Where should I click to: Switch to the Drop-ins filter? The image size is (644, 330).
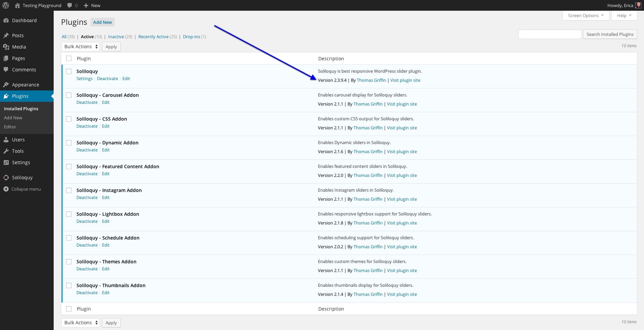tap(192, 37)
